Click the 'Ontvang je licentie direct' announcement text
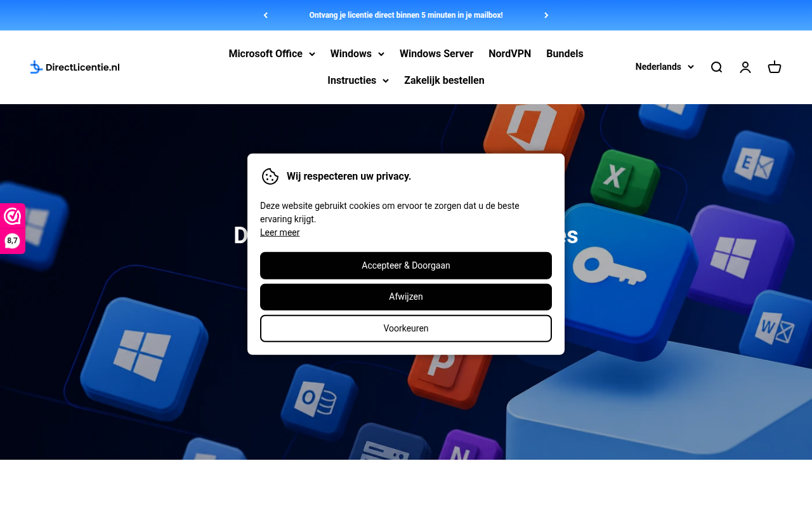The image size is (812, 508). click(x=406, y=15)
